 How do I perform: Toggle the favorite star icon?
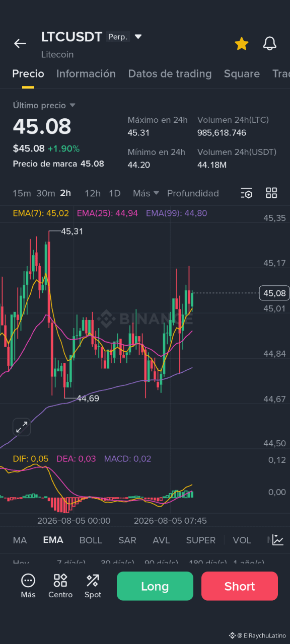click(242, 44)
